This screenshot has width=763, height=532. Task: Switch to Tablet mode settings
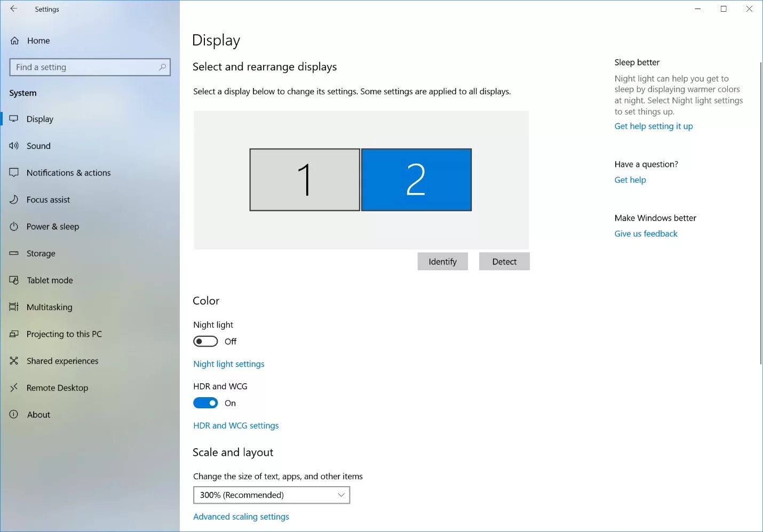[x=50, y=280]
